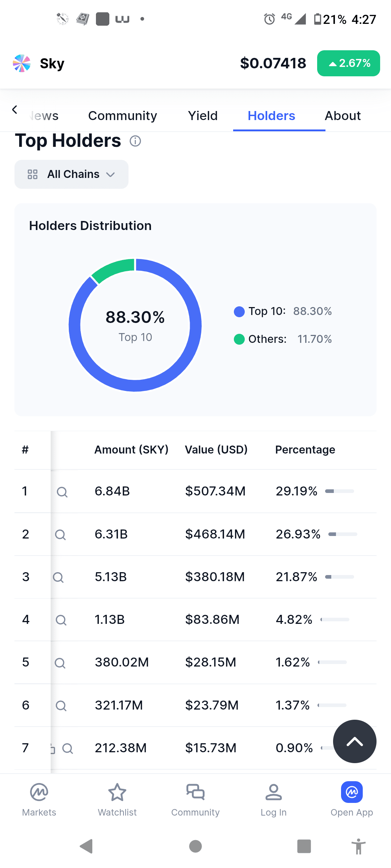This screenshot has width=391, height=868.
Task: Tap the alarm clock status bar icon
Action: [x=269, y=19]
